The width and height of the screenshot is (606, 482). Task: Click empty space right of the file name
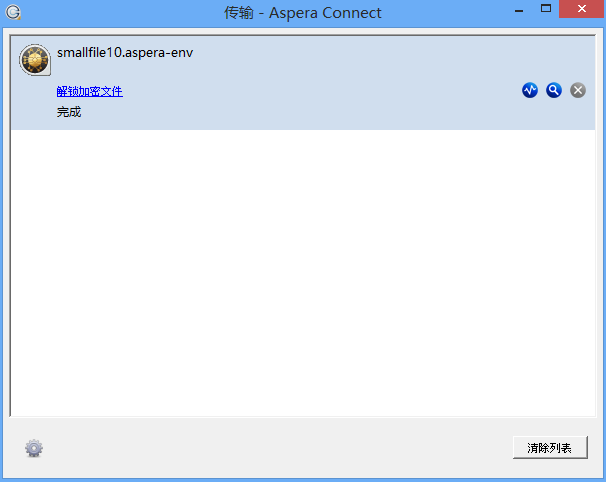pyautogui.click(x=380, y=52)
